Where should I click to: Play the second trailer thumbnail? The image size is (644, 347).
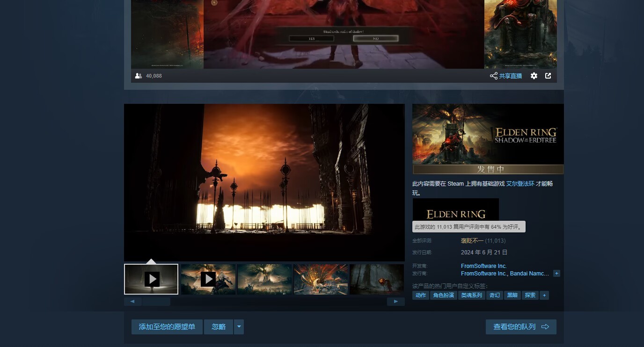[208, 279]
